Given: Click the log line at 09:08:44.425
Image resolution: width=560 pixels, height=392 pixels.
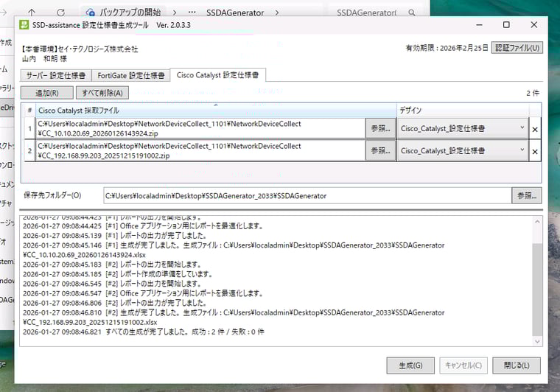Looking at the screenshot, I should [x=143, y=226].
